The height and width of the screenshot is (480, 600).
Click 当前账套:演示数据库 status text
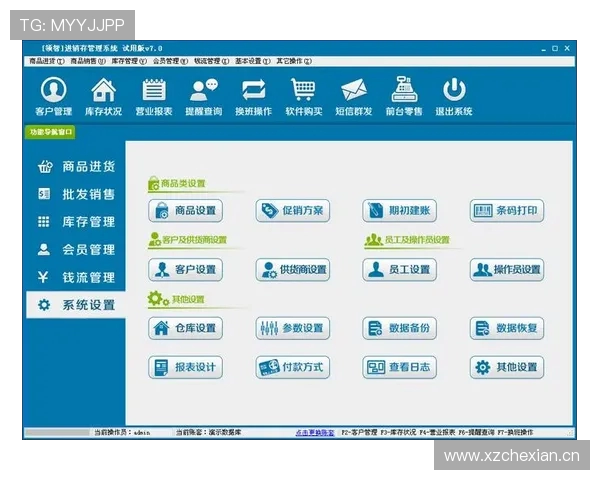[x=209, y=433]
